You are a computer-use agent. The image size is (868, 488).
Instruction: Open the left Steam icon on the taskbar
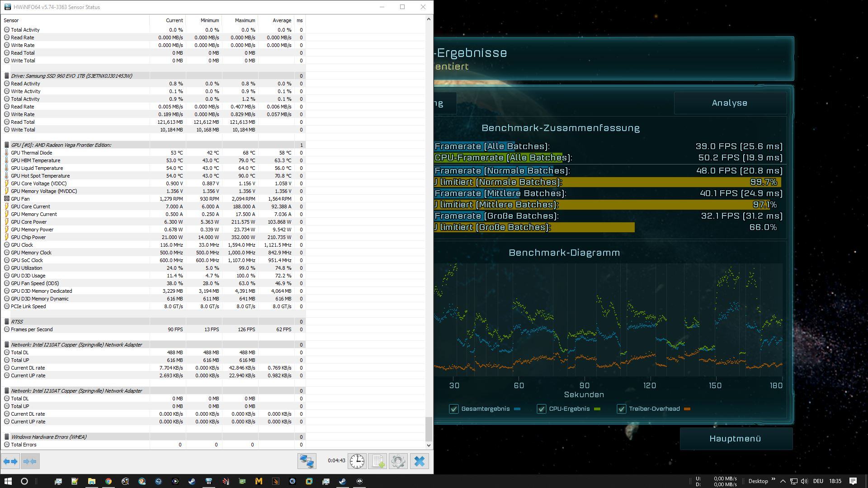pos(192,481)
